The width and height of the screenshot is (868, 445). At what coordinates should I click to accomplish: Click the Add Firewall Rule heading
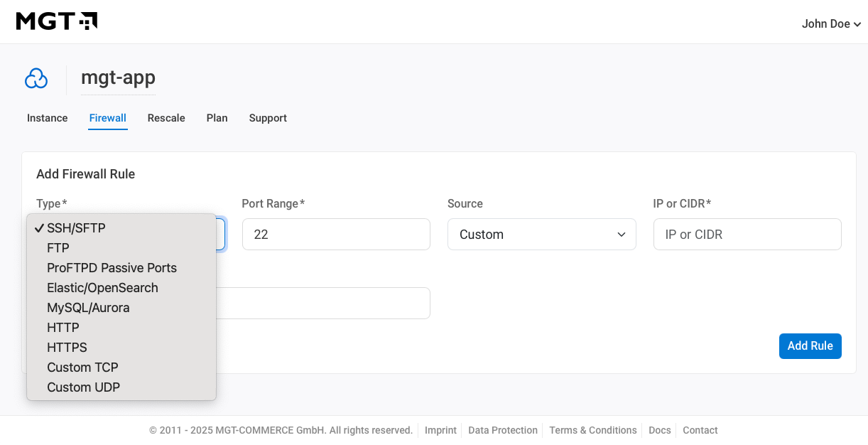(86, 174)
